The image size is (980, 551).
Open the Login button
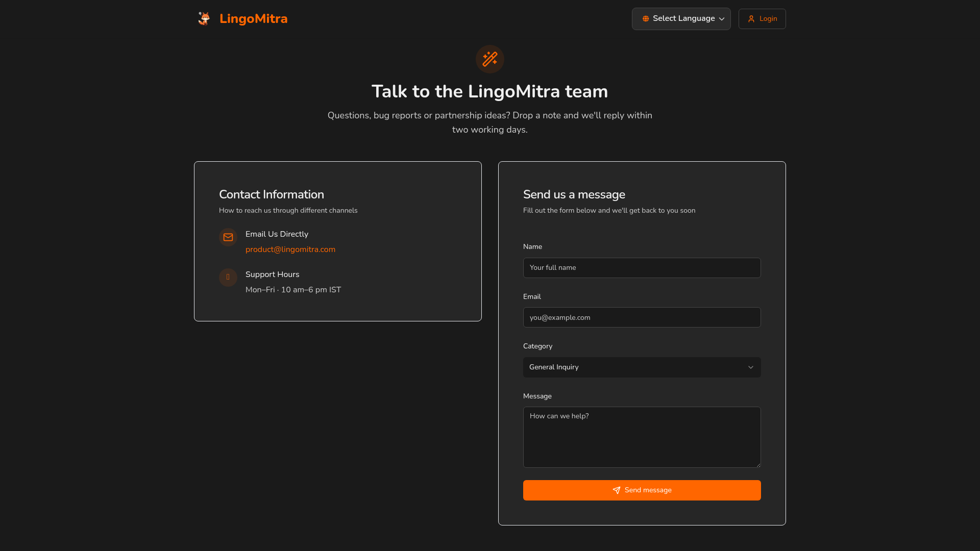[x=762, y=19]
